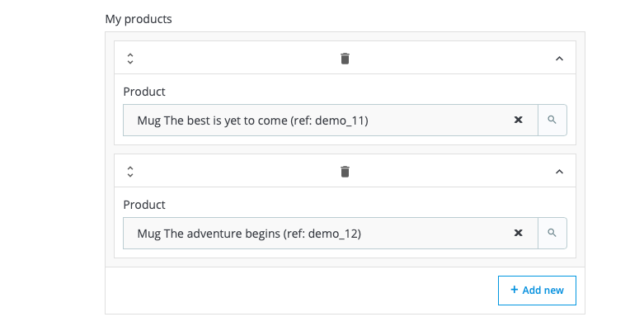Collapse the Mug demo_11 product block

pyautogui.click(x=559, y=59)
